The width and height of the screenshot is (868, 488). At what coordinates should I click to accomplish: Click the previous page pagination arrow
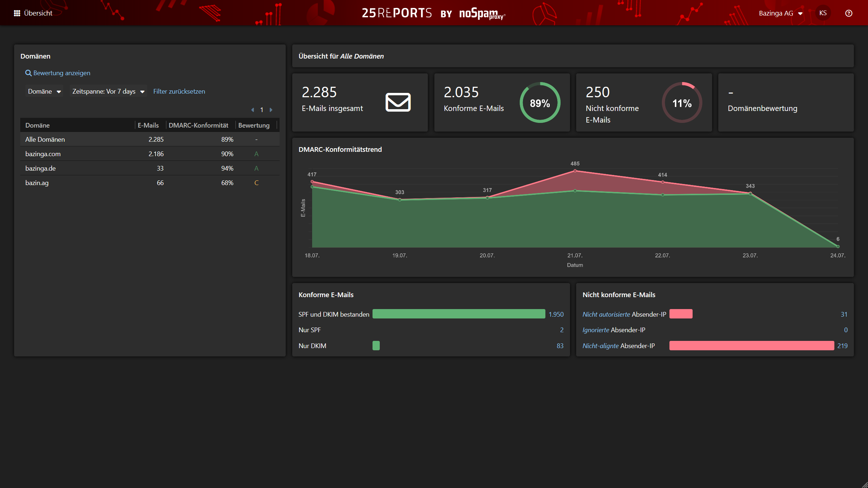tap(253, 110)
